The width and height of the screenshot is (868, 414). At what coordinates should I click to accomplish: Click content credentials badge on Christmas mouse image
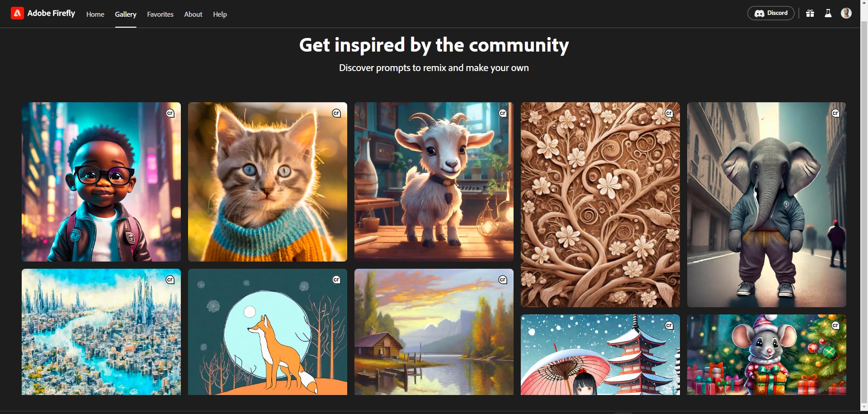[835, 325]
